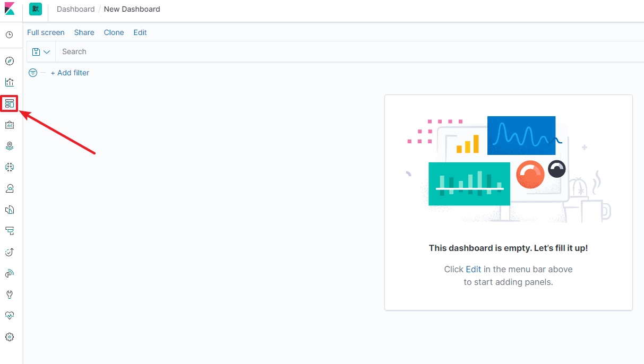Viewport: 644px width, 364px height.
Task: Follow the Edit link in empty-dashboard message
Action: [x=474, y=269]
